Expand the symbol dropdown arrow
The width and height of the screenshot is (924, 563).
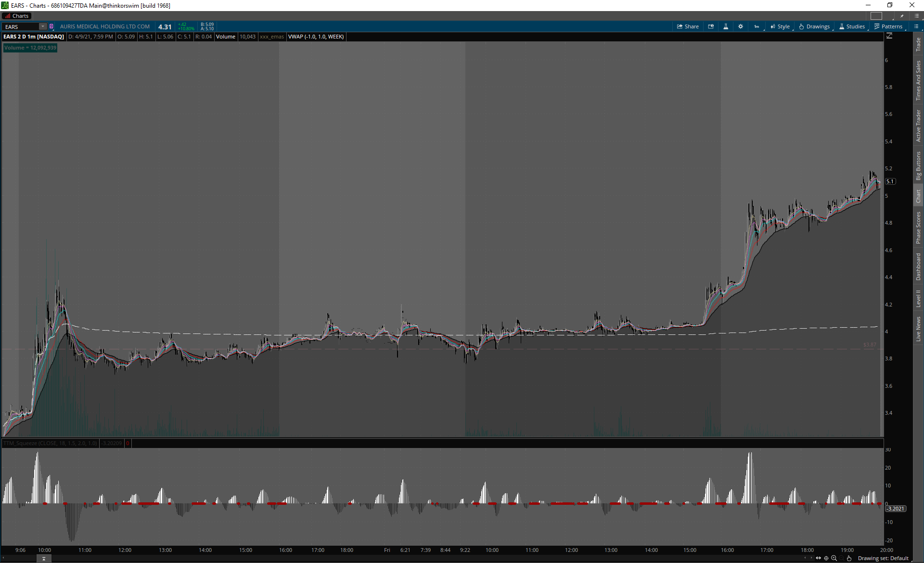(43, 26)
